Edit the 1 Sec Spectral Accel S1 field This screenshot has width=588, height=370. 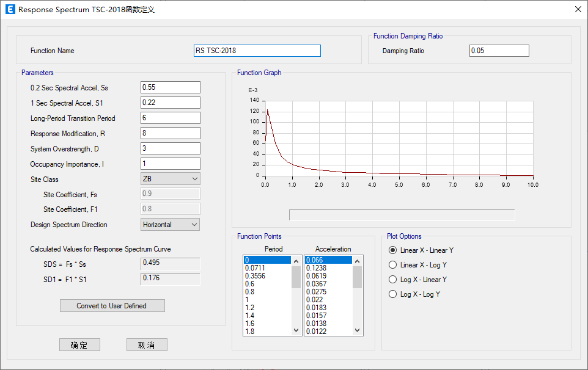[x=171, y=103]
